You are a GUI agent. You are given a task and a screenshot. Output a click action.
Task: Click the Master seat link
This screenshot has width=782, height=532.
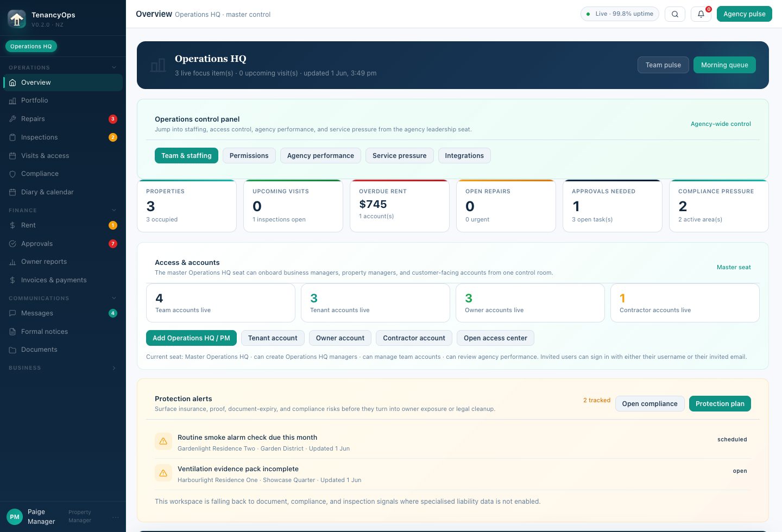point(734,267)
